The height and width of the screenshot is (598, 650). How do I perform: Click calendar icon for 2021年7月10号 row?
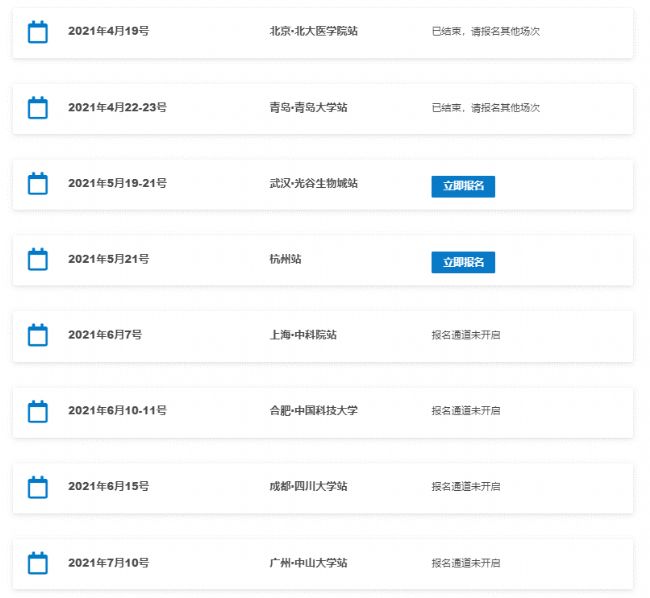pos(38,563)
